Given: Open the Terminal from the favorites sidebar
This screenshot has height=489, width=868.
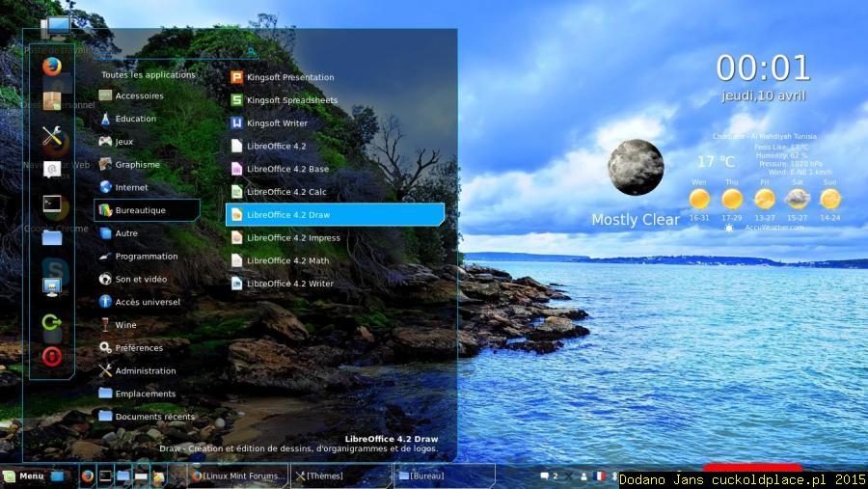Looking at the screenshot, I should [x=52, y=204].
